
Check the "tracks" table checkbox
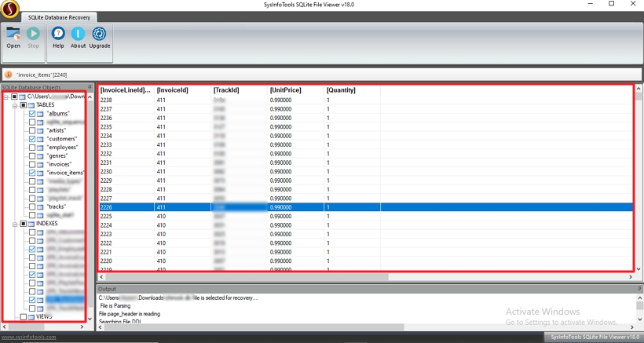click(x=32, y=206)
